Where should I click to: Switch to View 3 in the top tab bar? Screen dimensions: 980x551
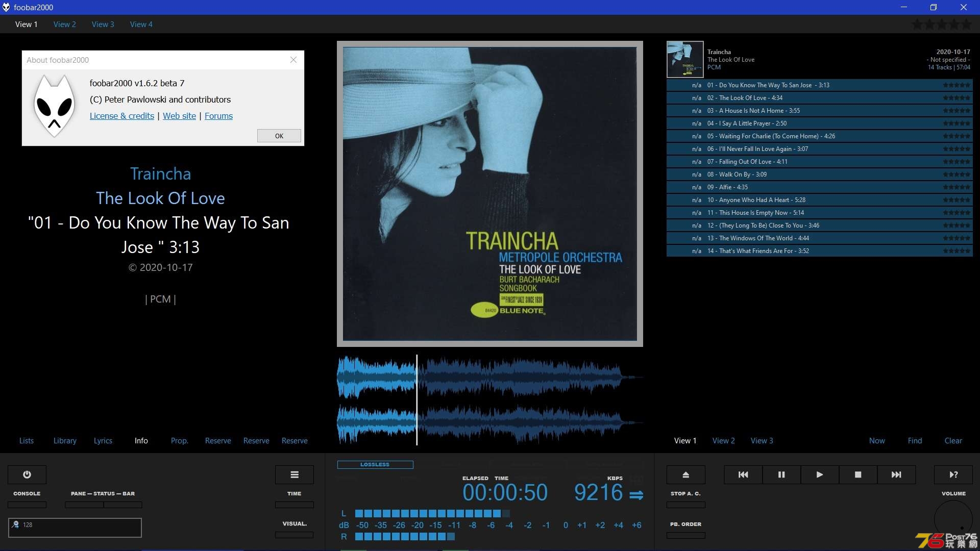103,24
